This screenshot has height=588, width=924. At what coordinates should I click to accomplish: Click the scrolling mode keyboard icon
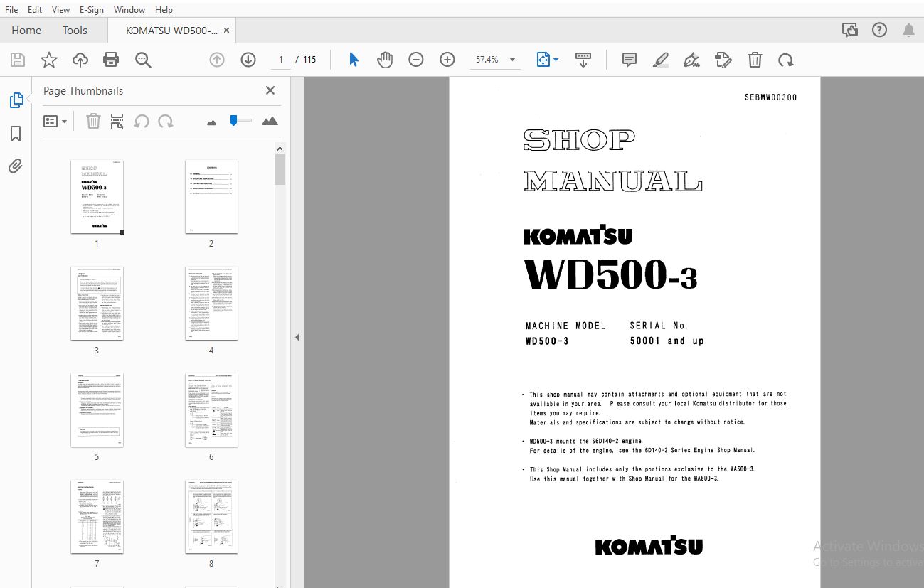pyautogui.click(x=583, y=60)
